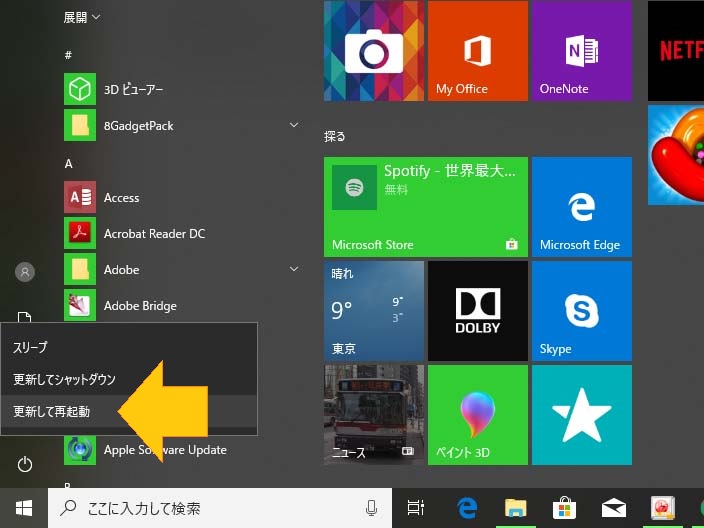
Task: Click the 探る tile group heading
Action: point(334,136)
